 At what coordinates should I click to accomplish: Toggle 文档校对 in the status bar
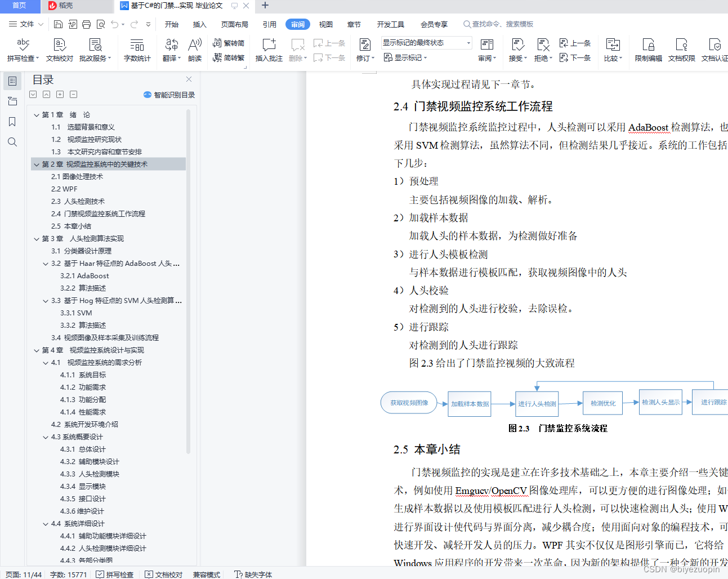coord(164,574)
